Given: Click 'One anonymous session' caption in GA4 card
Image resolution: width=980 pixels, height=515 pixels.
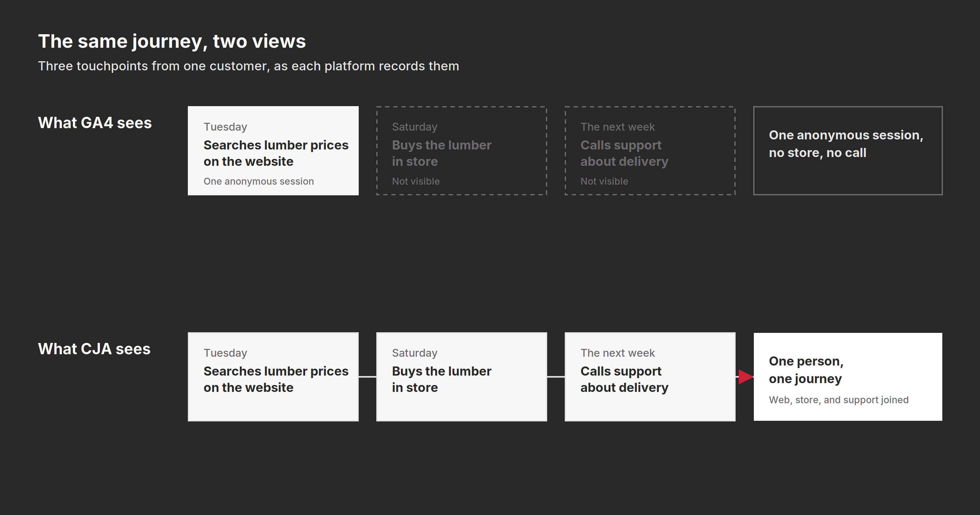Looking at the screenshot, I should 259,181.
